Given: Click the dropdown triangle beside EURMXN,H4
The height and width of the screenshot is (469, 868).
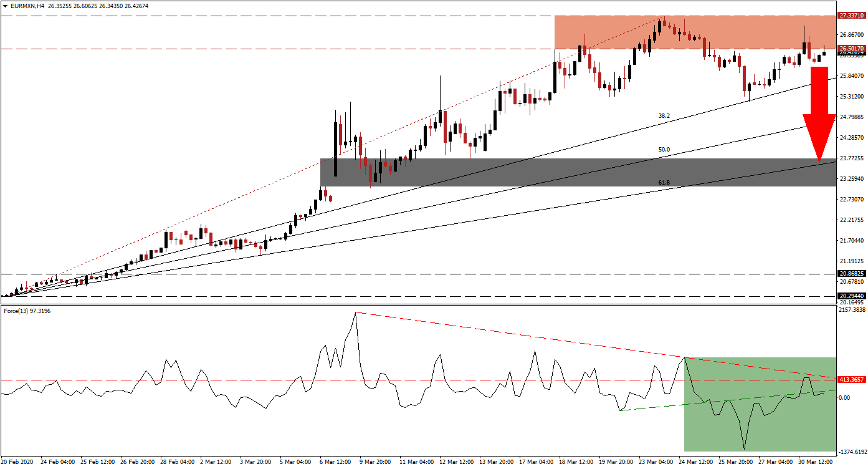Looking at the screenshot, I should click(x=6, y=6).
